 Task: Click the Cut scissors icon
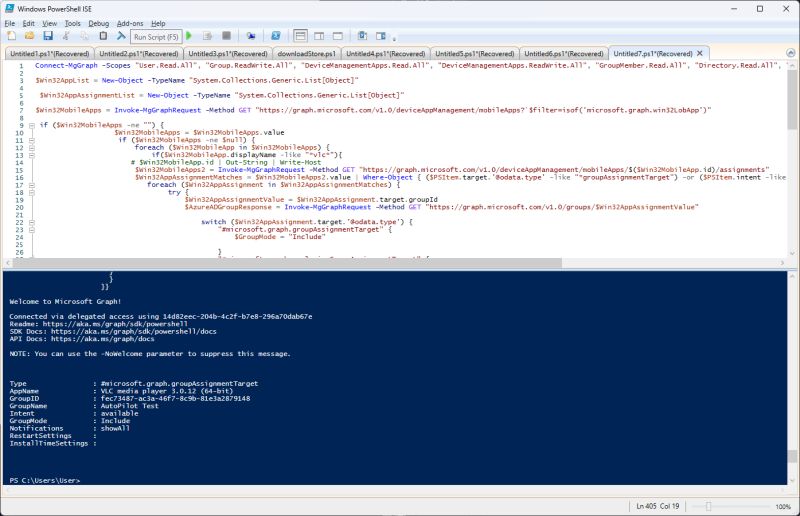tap(66, 36)
